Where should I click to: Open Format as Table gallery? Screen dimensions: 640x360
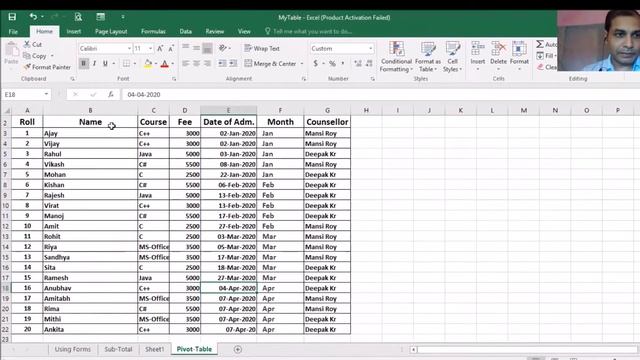(428, 57)
